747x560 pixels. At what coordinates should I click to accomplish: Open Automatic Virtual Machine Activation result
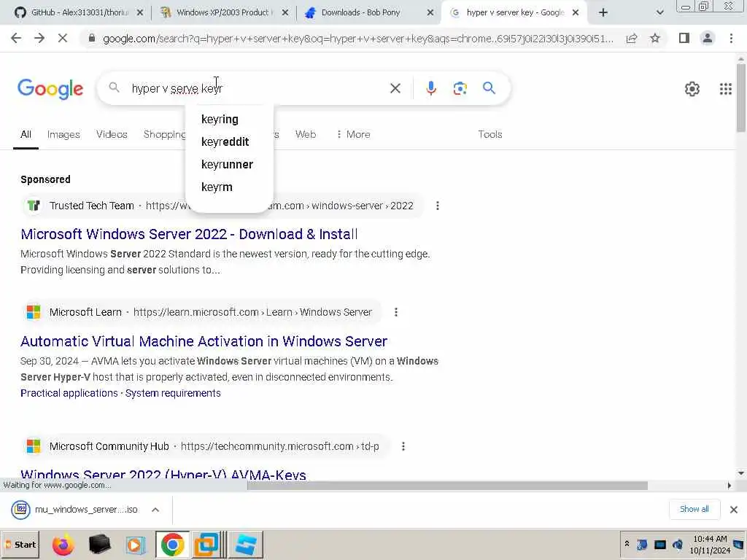pyautogui.click(x=204, y=341)
